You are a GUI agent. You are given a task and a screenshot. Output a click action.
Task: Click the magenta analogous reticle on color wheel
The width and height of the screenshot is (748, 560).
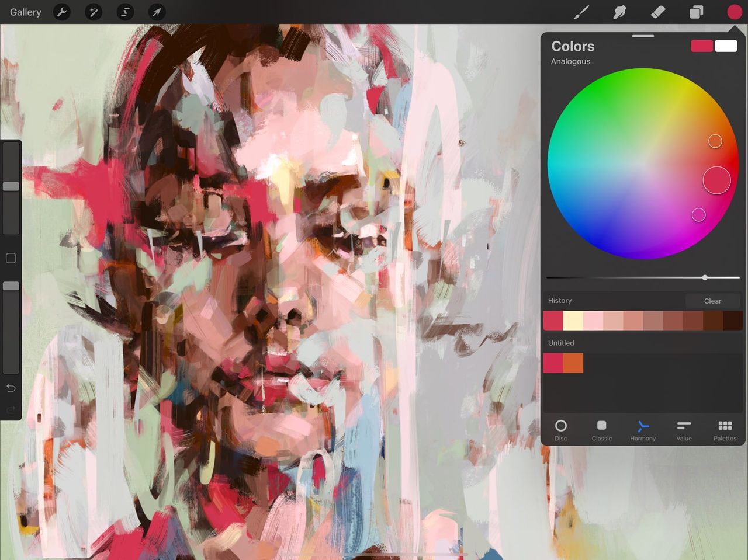[698, 215]
